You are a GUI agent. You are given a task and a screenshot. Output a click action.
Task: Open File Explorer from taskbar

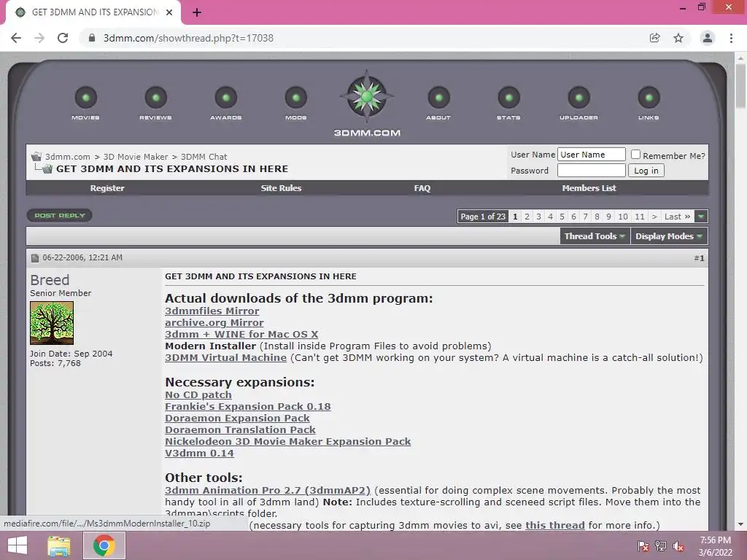(59, 545)
